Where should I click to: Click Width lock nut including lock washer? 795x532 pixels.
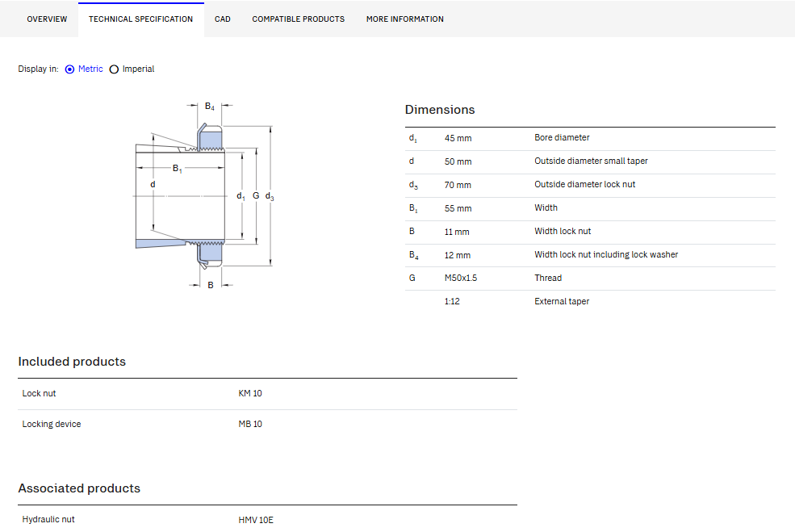point(606,254)
